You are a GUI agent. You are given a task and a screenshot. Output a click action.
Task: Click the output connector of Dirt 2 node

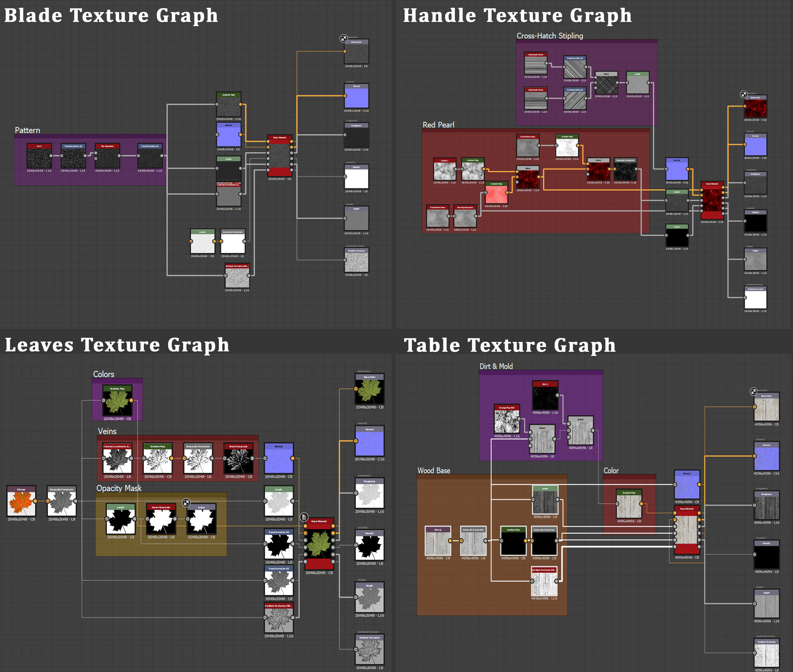557,395
